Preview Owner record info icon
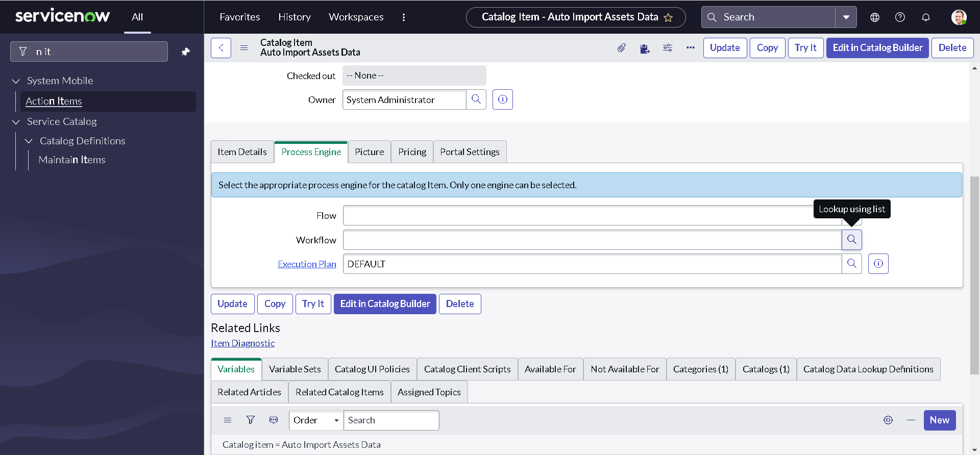The height and width of the screenshot is (455, 980). pyautogui.click(x=503, y=99)
